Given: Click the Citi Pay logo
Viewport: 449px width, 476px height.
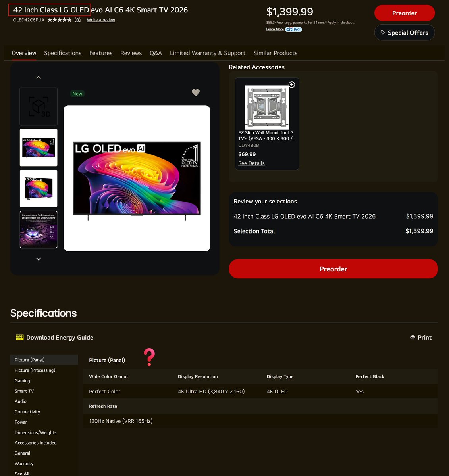Looking at the screenshot, I should pyautogui.click(x=293, y=29).
